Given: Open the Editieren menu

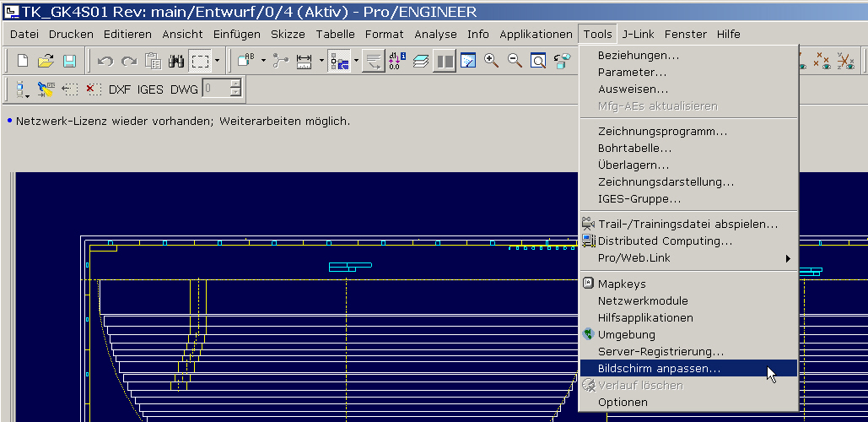Looking at the screenshot, I should (127, 35).
